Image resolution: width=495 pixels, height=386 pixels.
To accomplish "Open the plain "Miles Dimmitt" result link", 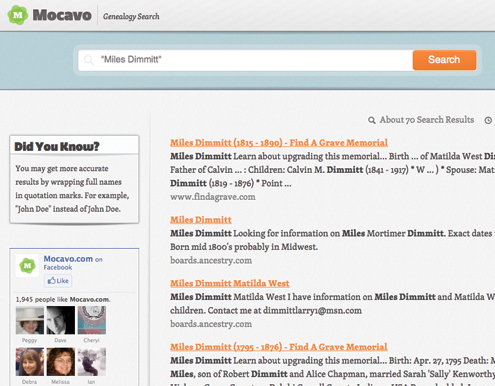I will tap(201, 220).
